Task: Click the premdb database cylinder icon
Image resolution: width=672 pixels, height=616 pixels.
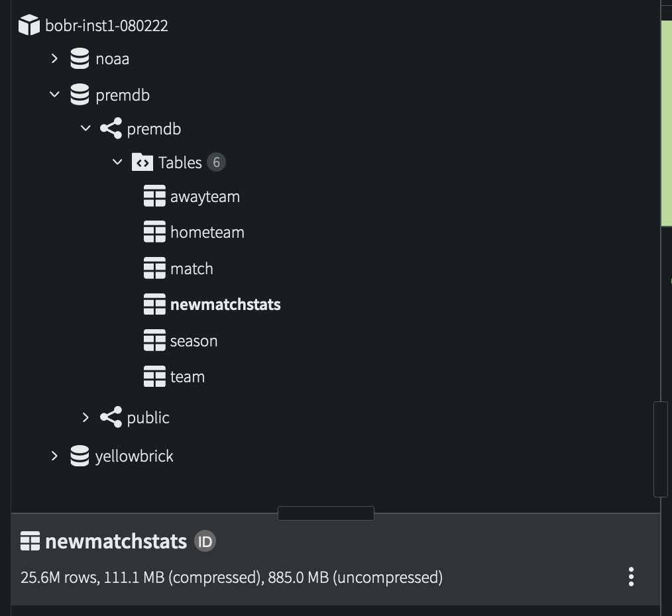Action: 80,95
